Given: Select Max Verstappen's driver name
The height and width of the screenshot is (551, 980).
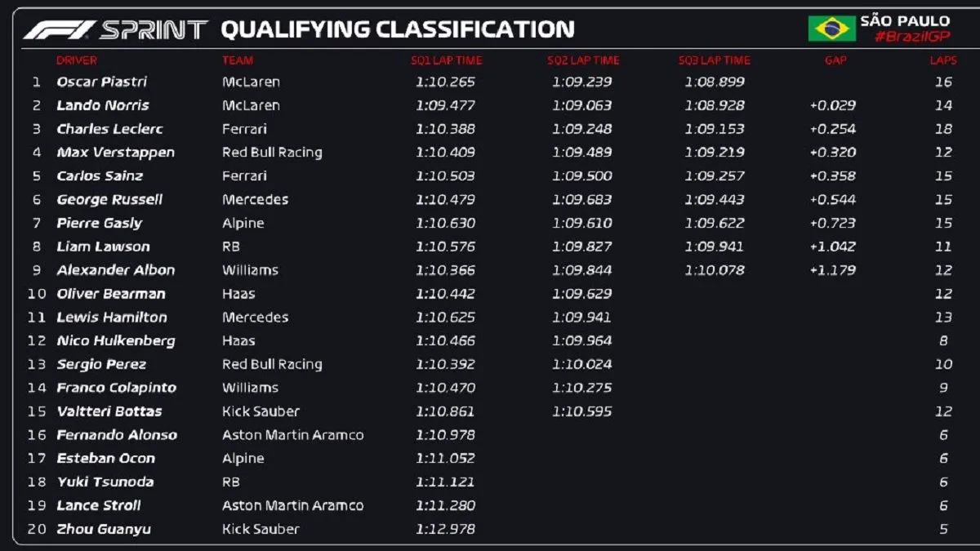Looking at the screenshot, I should pyautogui.click(x=115, y=153).
